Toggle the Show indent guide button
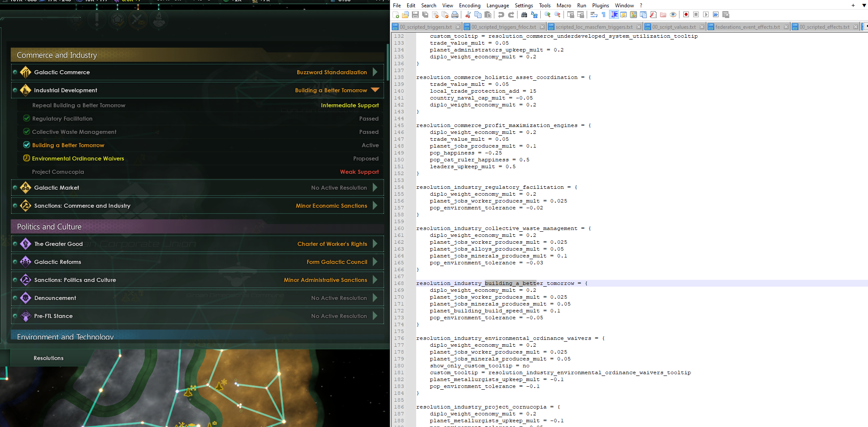 tap(614, 15)
